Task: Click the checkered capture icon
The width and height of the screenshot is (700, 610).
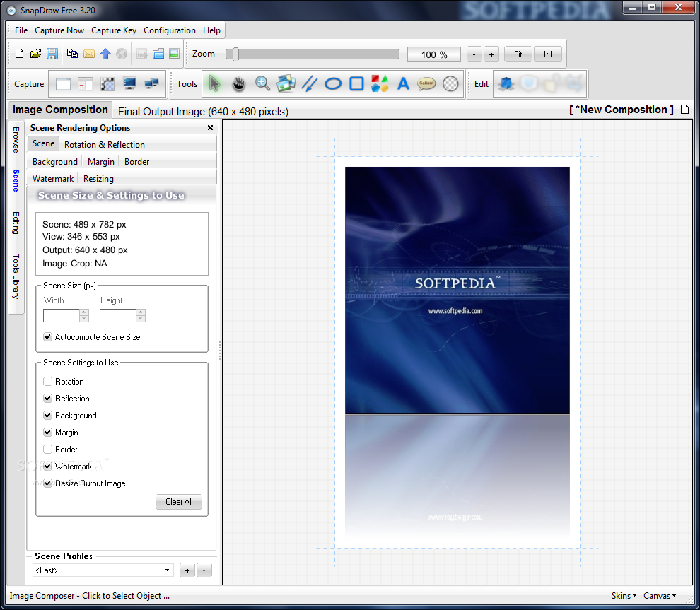Action: click(x=107, y=84)
